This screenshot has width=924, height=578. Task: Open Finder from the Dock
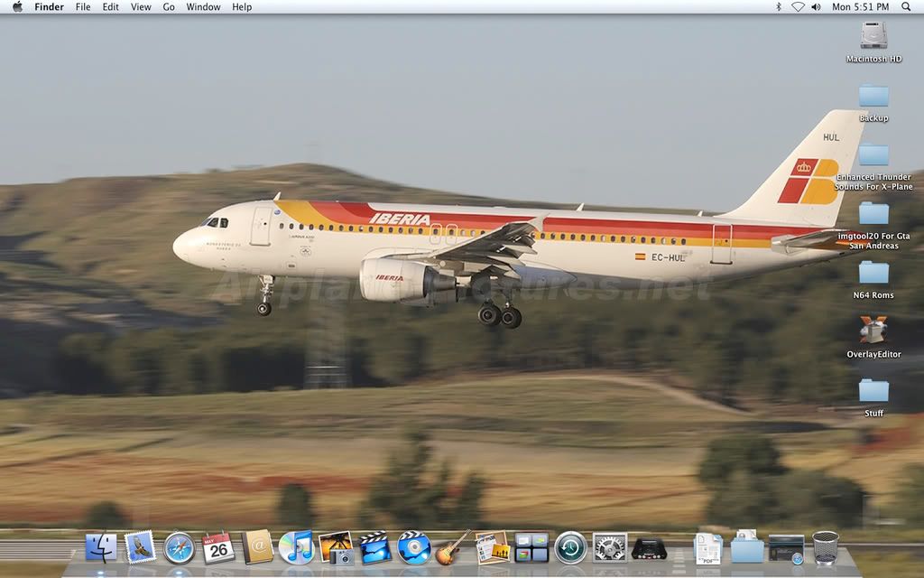(x=101, y=547)
